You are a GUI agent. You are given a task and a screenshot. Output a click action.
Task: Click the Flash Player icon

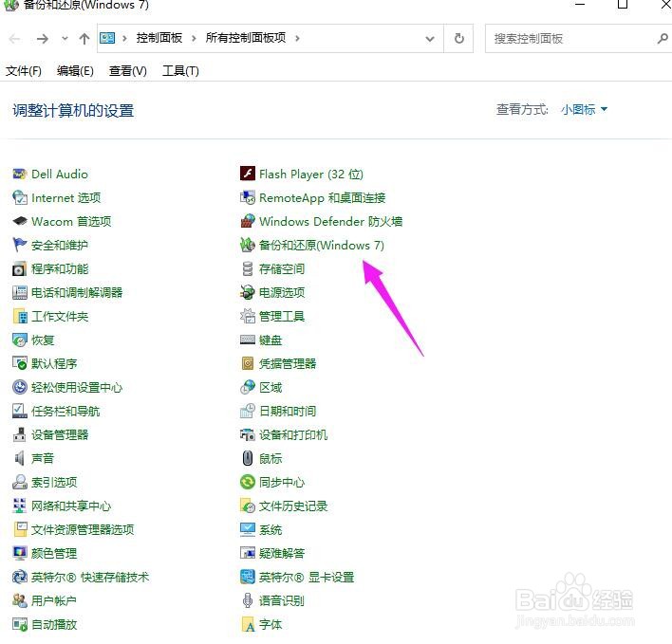(248, 174)
